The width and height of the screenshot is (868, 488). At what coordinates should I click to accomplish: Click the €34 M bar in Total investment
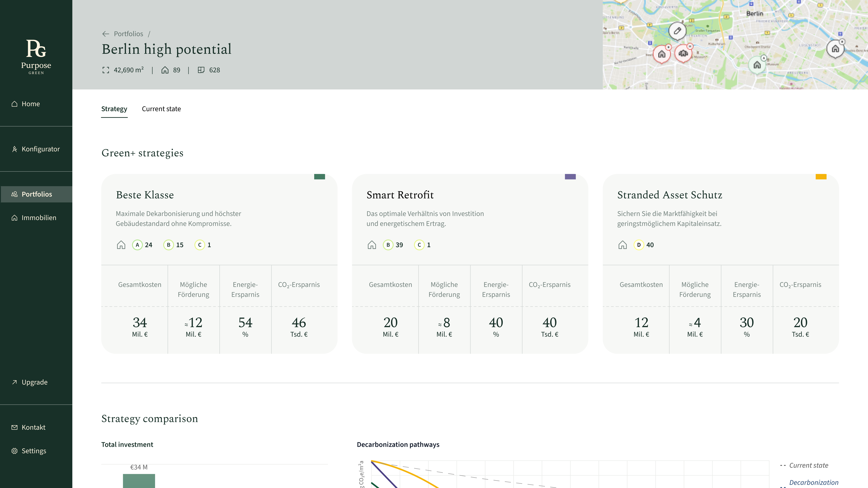(139, 481)
